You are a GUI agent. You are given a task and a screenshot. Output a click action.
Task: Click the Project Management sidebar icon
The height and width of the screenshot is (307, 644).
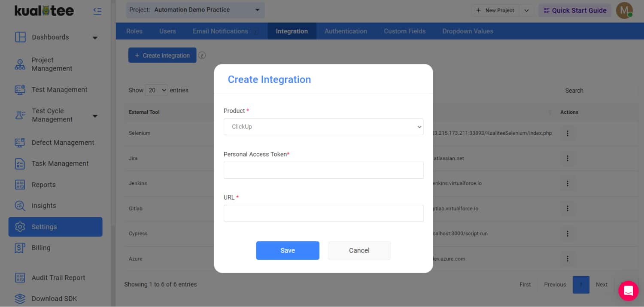point(20,64)
